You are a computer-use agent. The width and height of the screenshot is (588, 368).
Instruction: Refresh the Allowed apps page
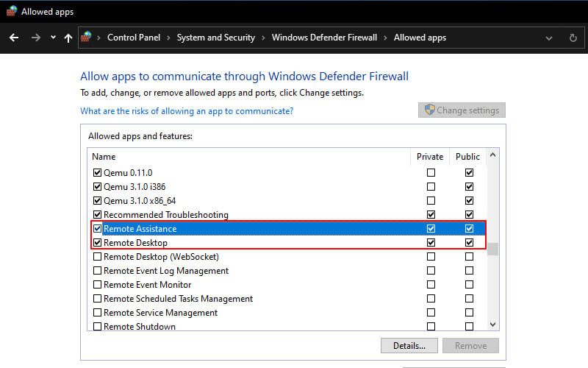tap(573, 38)
